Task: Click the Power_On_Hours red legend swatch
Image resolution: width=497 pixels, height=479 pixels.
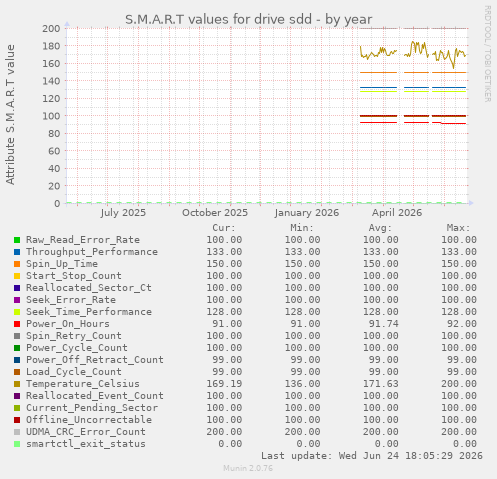Action: [17, 324]
